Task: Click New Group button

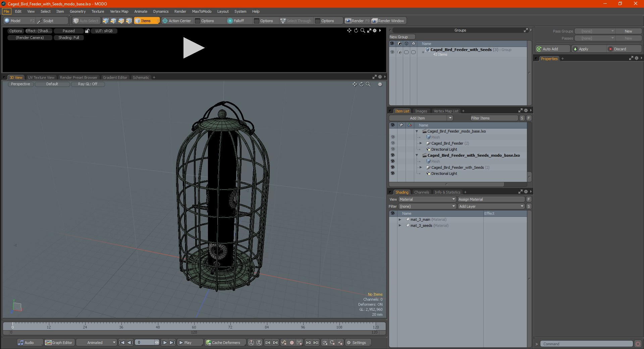Action: (402, 37)
